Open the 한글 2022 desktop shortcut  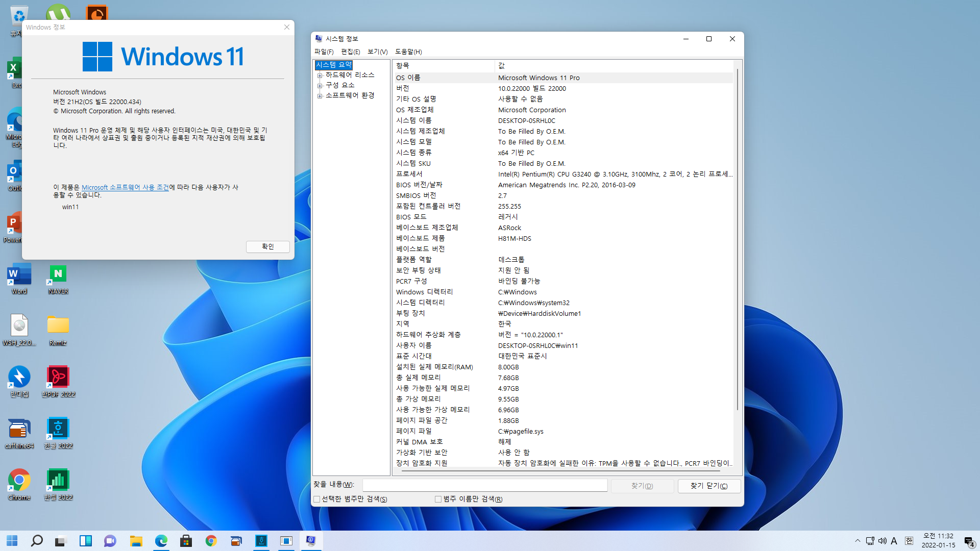(x=58, y=433)
